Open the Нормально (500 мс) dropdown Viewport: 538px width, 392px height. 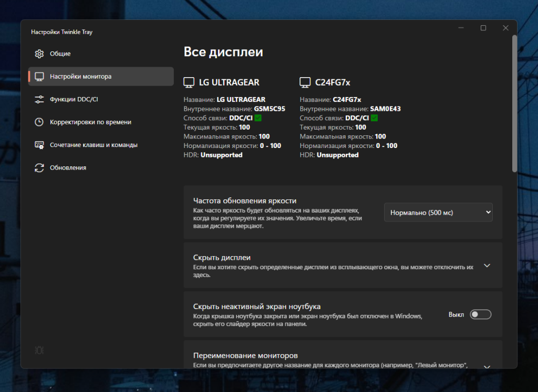tap(438, 212)
